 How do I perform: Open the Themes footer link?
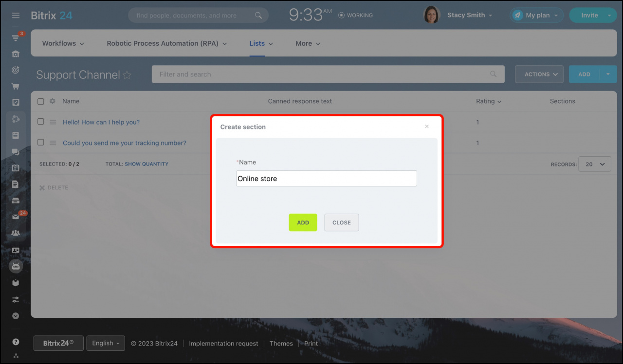pos(281,344)
